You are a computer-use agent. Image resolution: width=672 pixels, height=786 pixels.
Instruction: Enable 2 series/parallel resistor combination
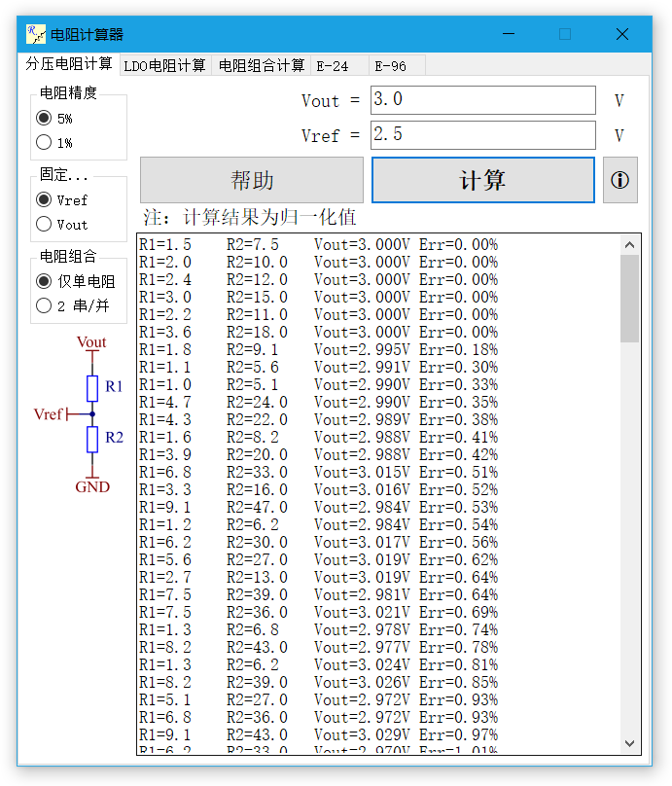(44, 305)
